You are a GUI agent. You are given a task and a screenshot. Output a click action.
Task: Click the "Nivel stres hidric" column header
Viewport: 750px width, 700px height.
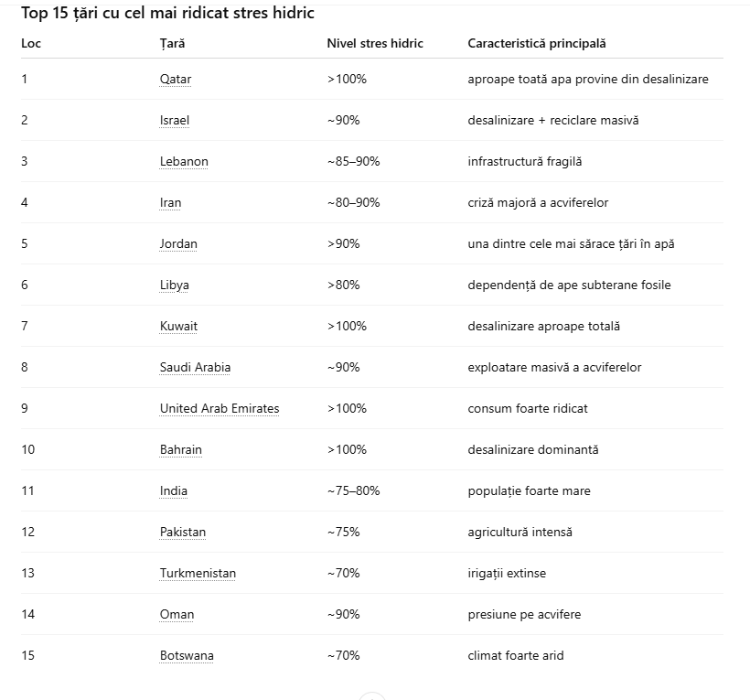coord(375,43)
